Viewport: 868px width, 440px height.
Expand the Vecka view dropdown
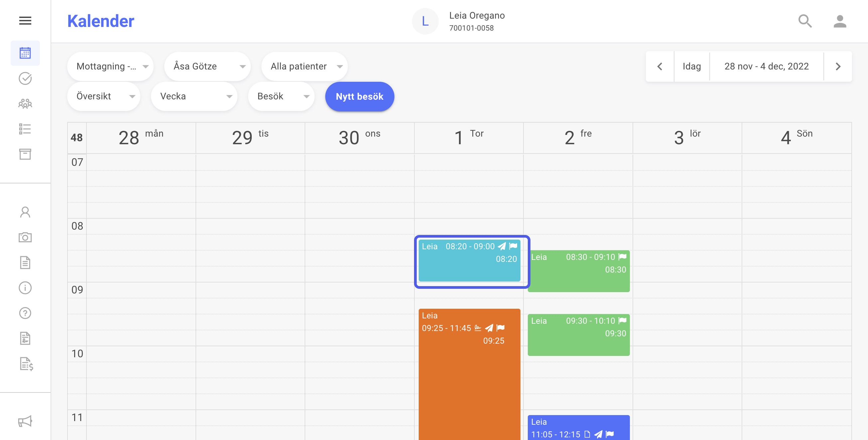point(194,96)
